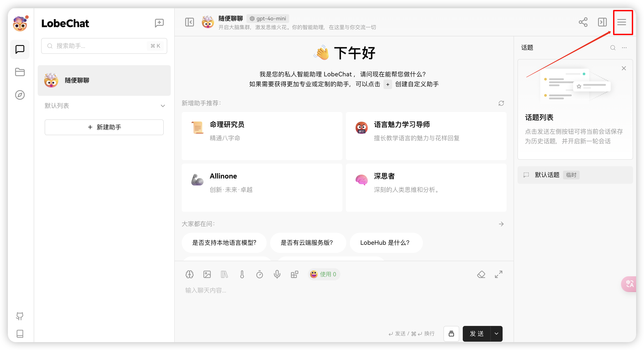
Task: Open gpt-4o-mini model tag
Action: [268, 19]
